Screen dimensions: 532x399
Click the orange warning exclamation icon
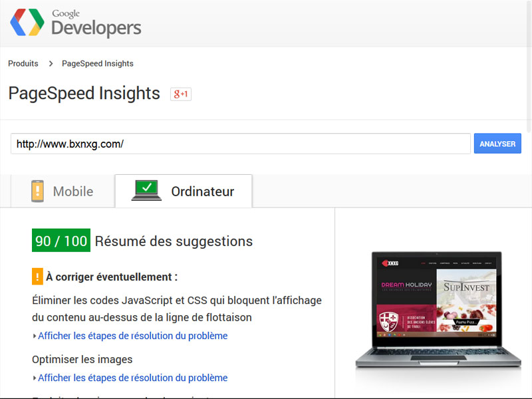point(37,277)
